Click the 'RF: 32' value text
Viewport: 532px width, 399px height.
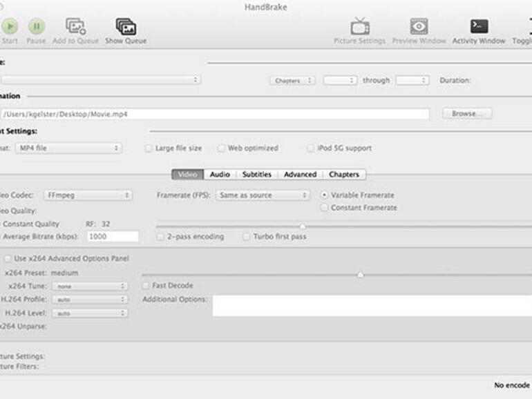[x=97, y=224]
